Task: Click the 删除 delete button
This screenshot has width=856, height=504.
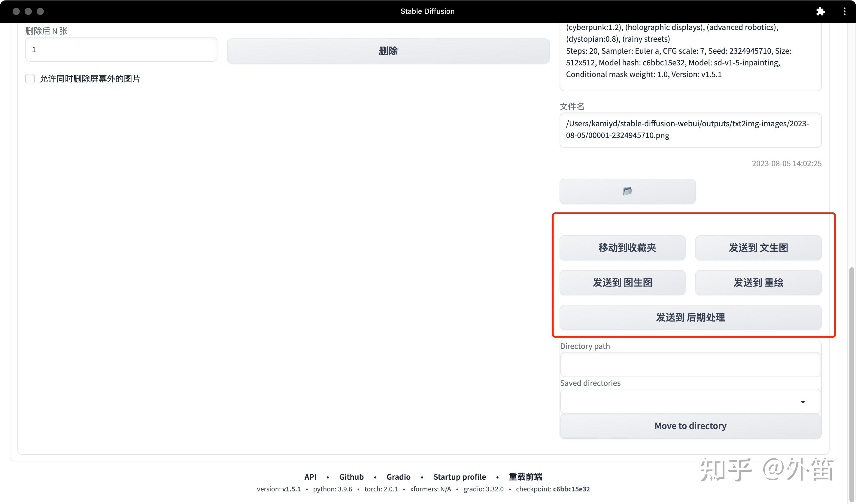Action: (x=388, y=51)
